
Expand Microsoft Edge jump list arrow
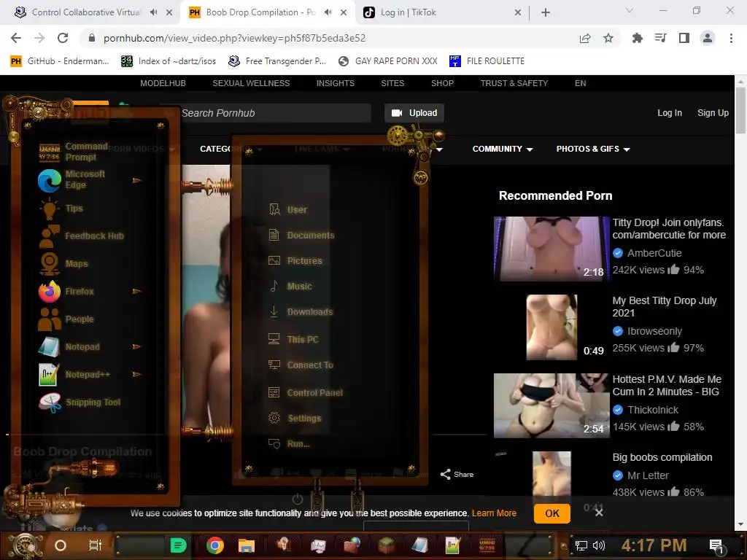136,181
